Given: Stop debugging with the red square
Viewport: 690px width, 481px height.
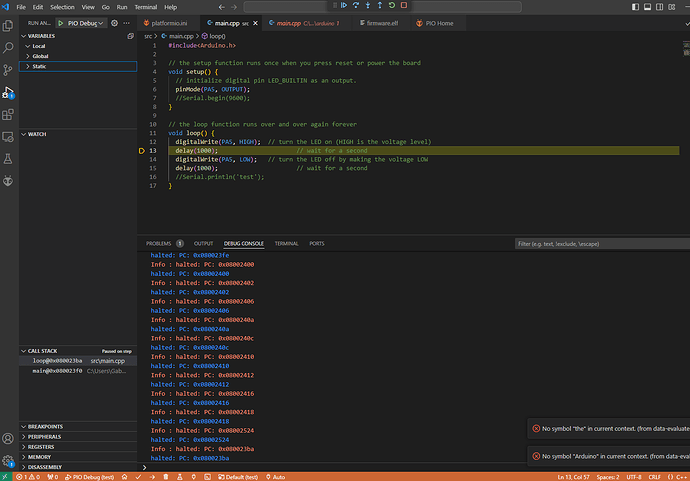Looking at the screenshot, I should click(404, 6).
